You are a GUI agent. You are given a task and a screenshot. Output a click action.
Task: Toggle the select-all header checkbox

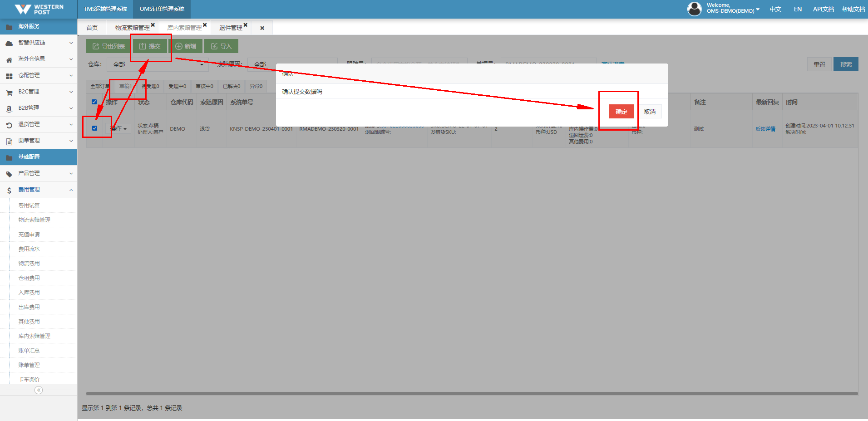tap(94, 102)
